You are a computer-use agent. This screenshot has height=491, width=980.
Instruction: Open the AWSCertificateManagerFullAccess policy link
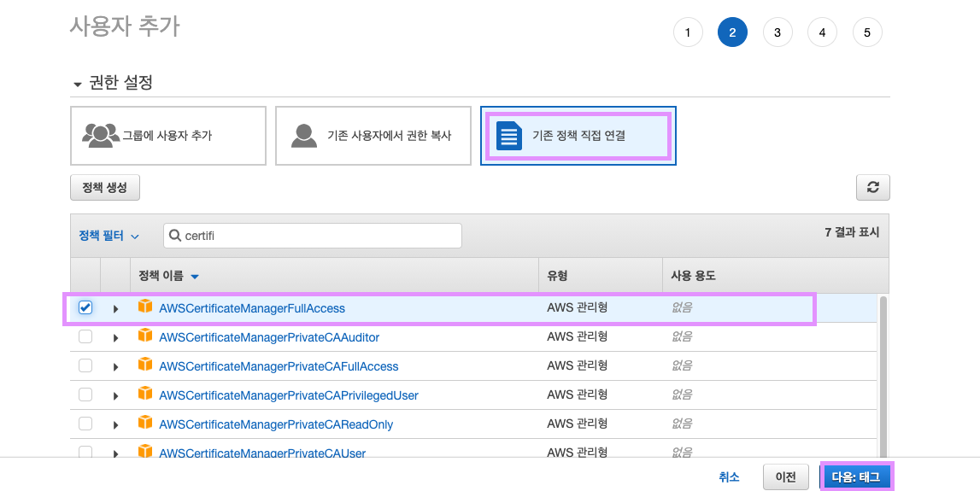pos(252,308)
